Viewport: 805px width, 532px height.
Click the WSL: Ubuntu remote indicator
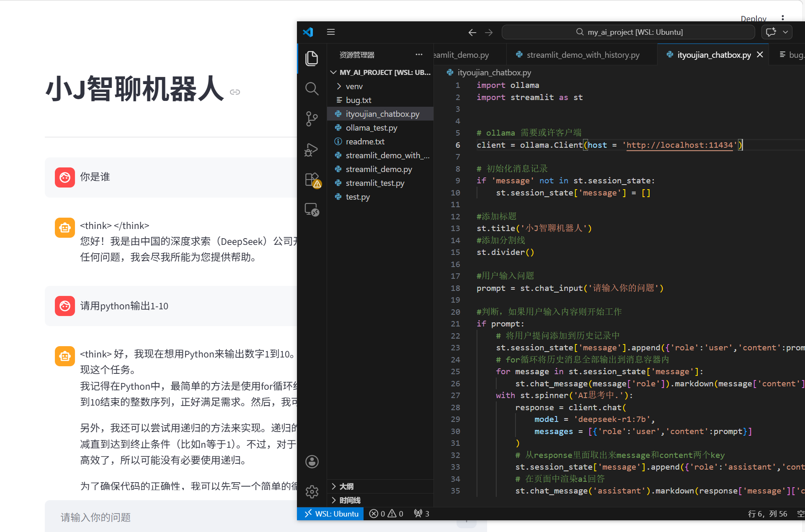click(x=331, y=514)
